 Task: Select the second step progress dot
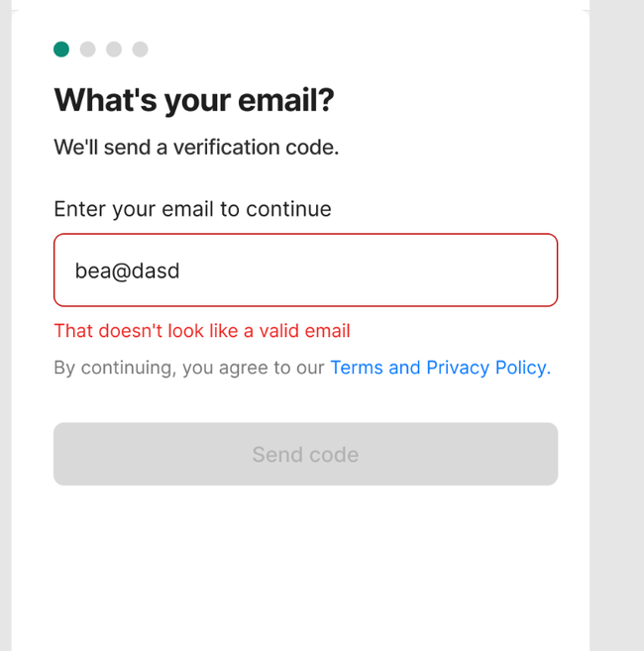[87, 49]
